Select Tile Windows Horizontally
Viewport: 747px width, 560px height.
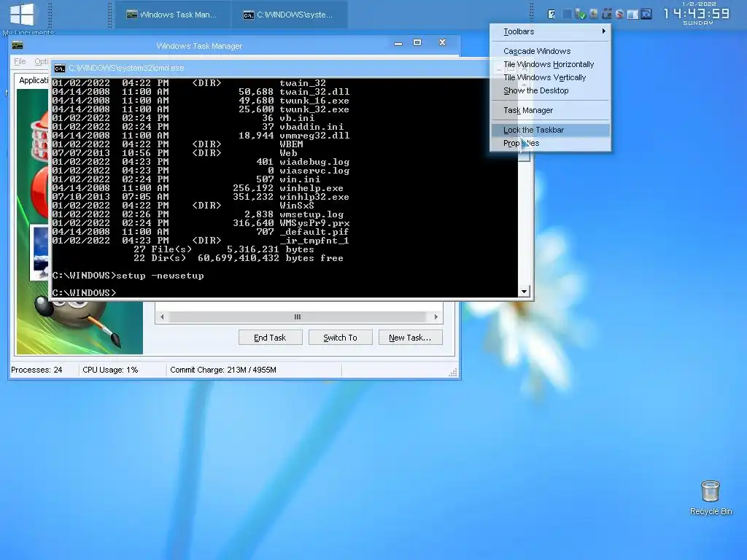550,64
